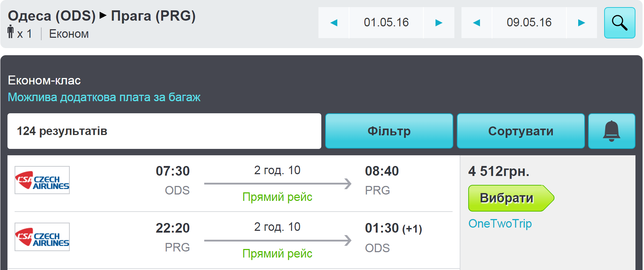Click the magnifier search button
Image resolution: width=644 pixels, height=270 pixels.
click(x=619, y=23)
